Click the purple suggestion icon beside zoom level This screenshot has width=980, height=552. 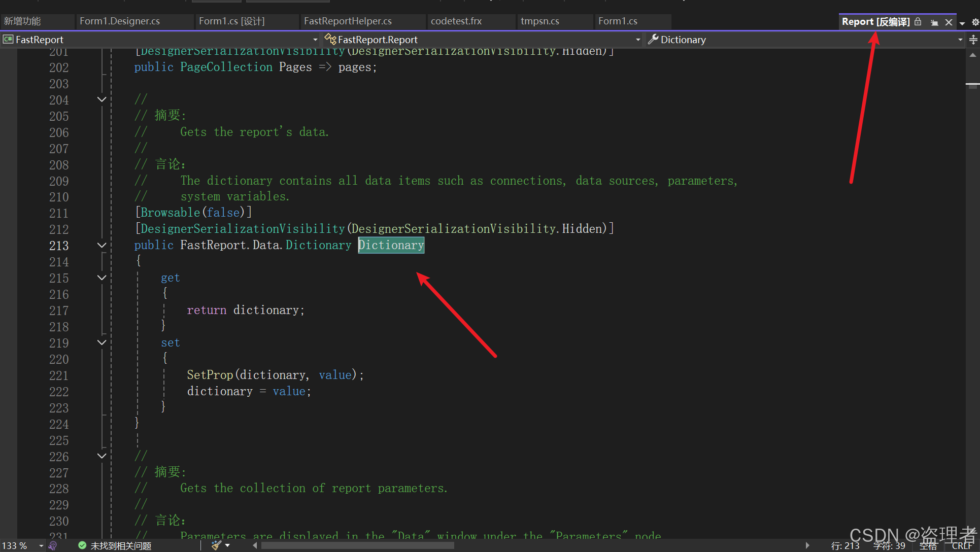point(53,545)
